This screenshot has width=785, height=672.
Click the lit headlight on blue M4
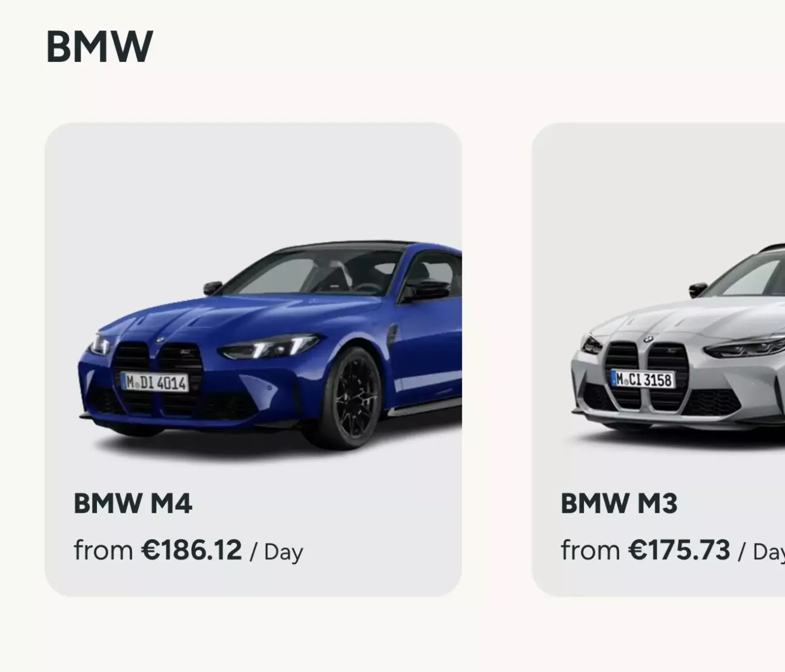[271, 348]
